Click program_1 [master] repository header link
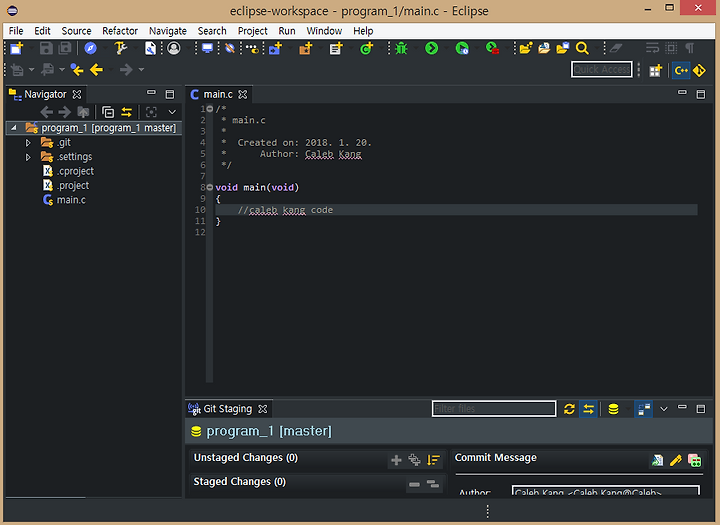The height and width of the screenshot is (525, 720). click(x=269, y=431)
